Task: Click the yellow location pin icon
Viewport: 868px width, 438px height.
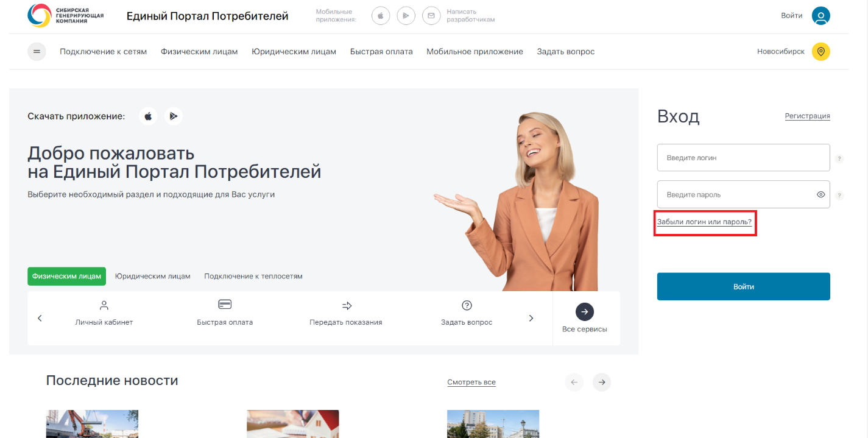Action: click(x=820, y=52)
